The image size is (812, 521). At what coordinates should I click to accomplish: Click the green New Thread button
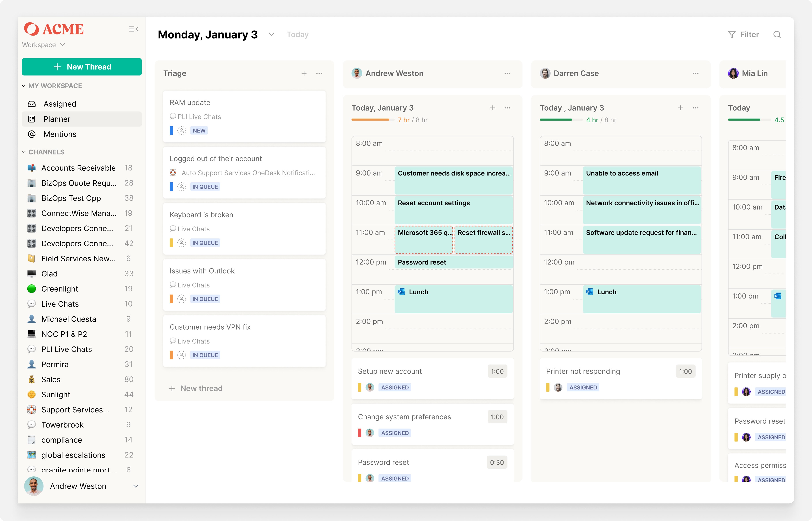pos(82,67)
